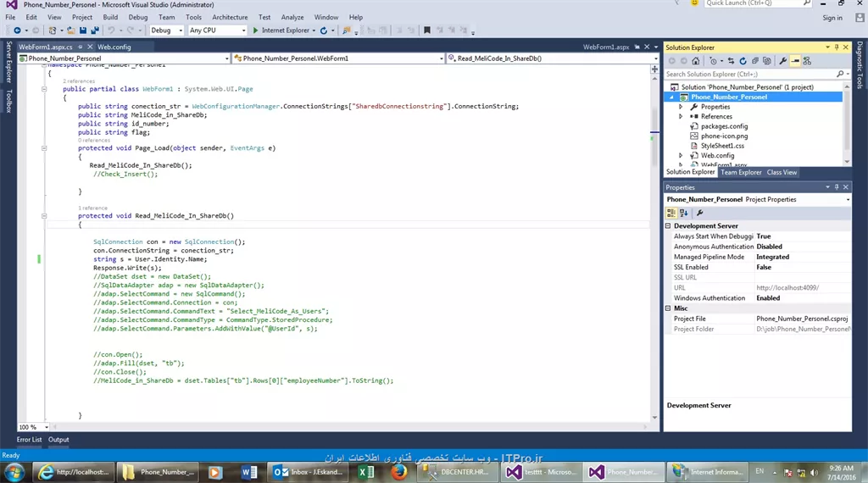868x483 pixels.
Task: Click the Undo toolbar icon
Action: (x=111, y=31)
